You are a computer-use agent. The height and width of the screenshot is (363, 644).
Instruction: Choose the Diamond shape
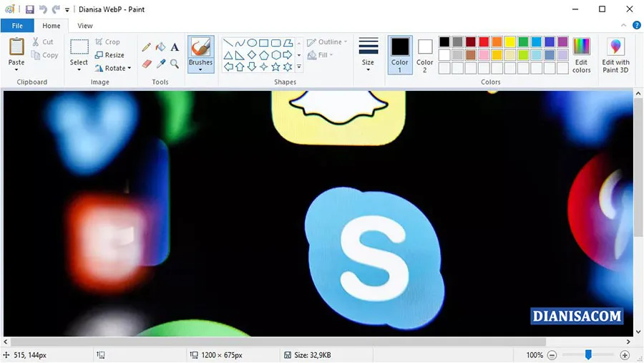coord(252,54)
